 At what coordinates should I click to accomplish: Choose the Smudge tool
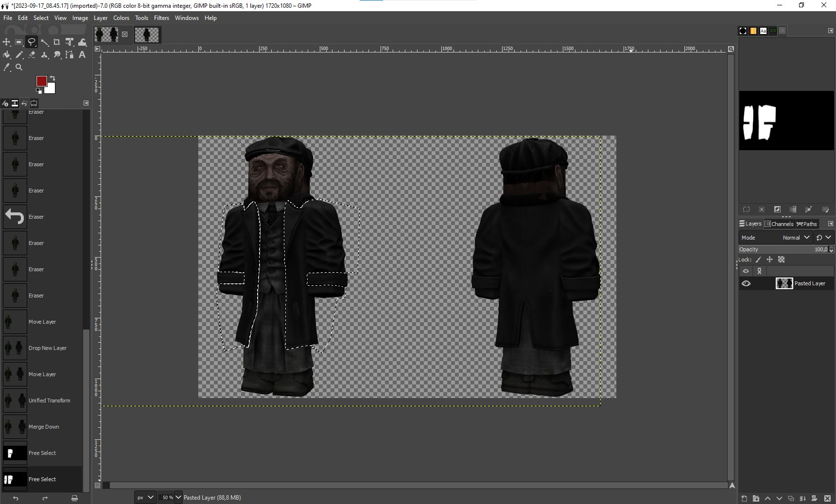tap(57, 55)
